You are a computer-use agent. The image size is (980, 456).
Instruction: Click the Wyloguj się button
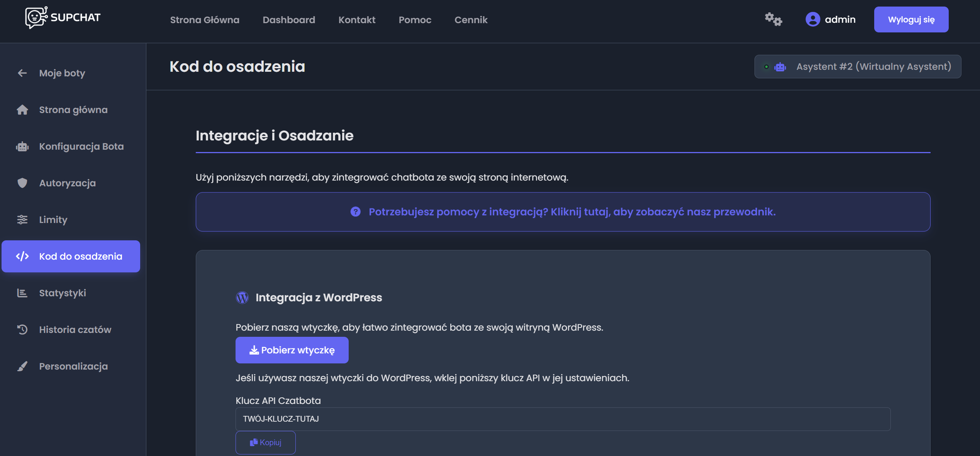[x=911, y=19]
